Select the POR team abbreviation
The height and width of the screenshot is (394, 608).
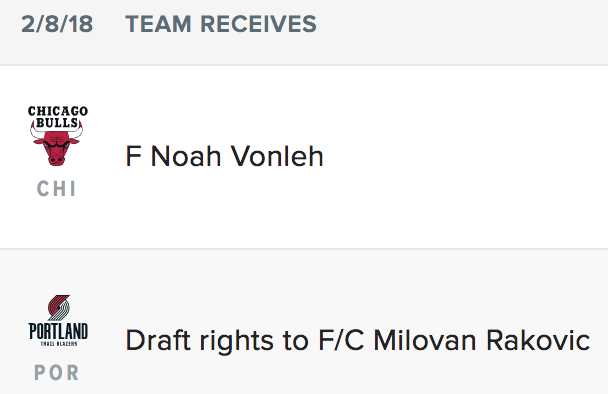tap(57, 373)
